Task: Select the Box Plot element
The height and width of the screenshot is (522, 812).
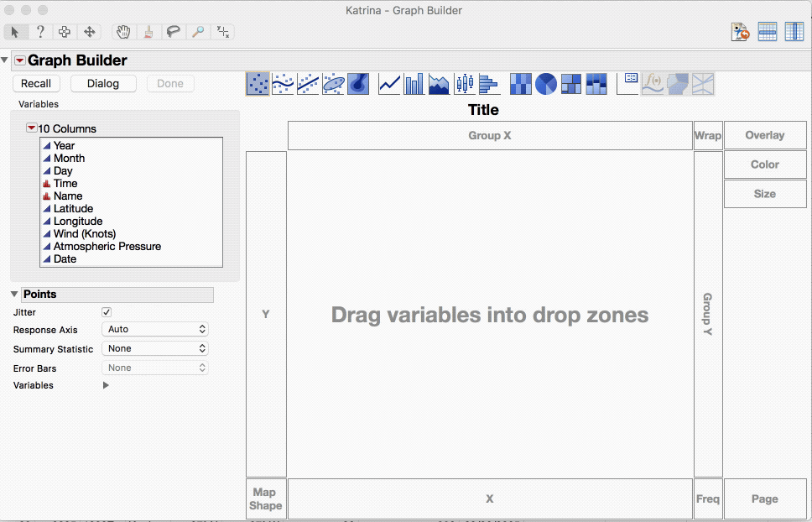Action: [462, 83]
